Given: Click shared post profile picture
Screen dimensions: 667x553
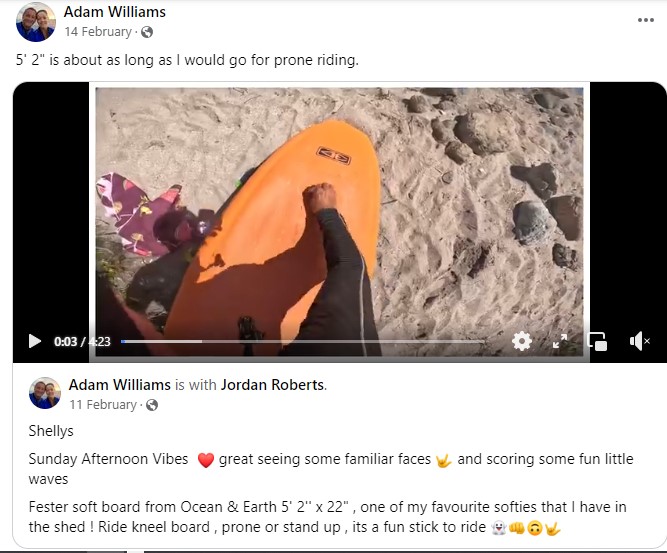Looking at the screenshot, I should pyautogui.click(x=45, y=393).
